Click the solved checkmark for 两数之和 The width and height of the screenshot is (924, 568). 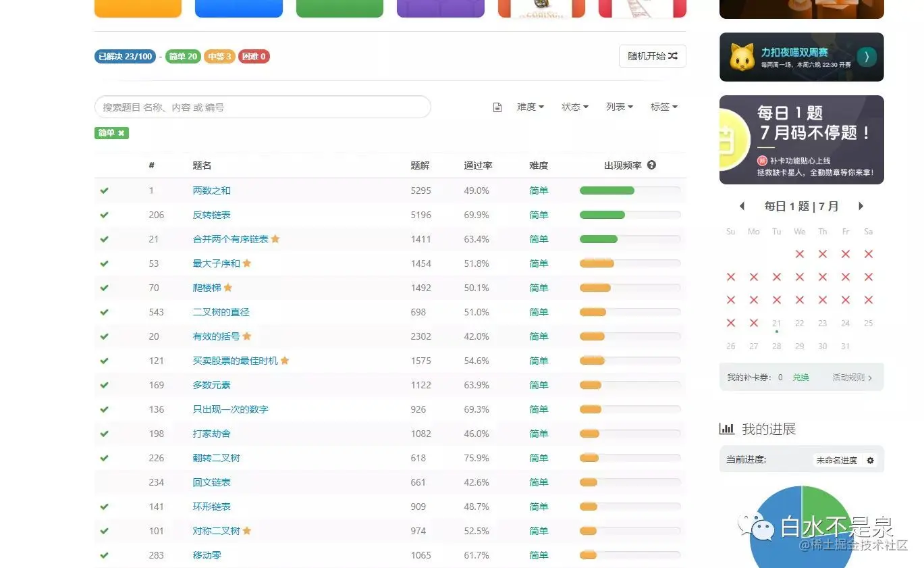[x=104, y=190]
